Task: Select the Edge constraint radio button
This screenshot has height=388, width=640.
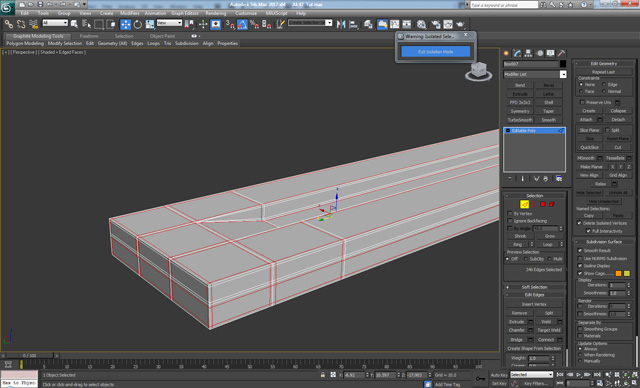Action: click(604, 84)
